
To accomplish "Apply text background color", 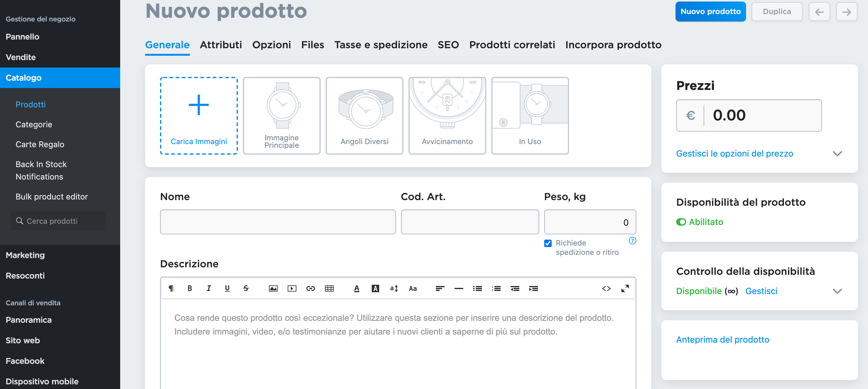I will [375, 288].
